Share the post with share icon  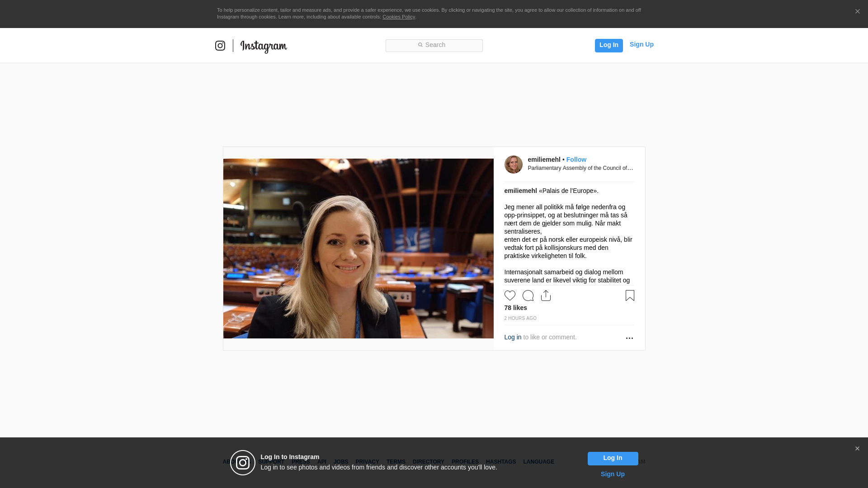pos(546,296)
